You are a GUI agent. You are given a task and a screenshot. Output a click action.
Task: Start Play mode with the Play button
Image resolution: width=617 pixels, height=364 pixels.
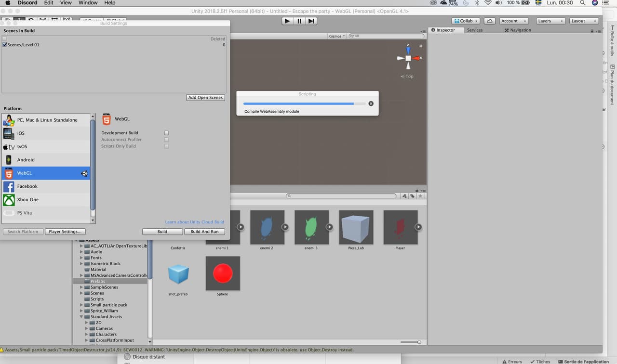pos(287,21)
